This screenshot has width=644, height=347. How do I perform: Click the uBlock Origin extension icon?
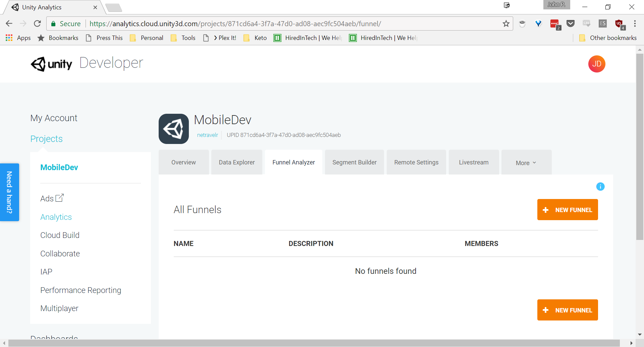(x=619, y=24)
